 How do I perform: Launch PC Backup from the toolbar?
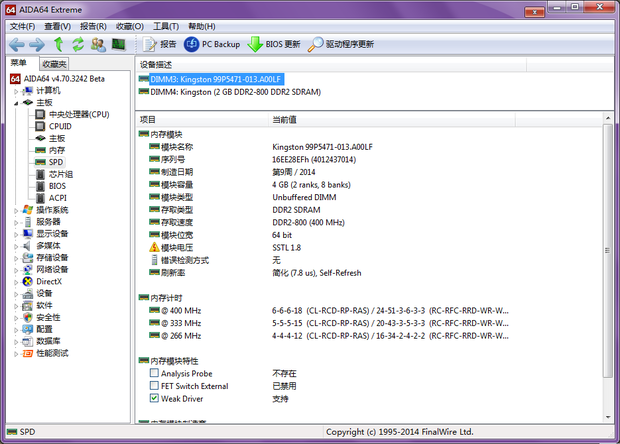click(212, 44)
